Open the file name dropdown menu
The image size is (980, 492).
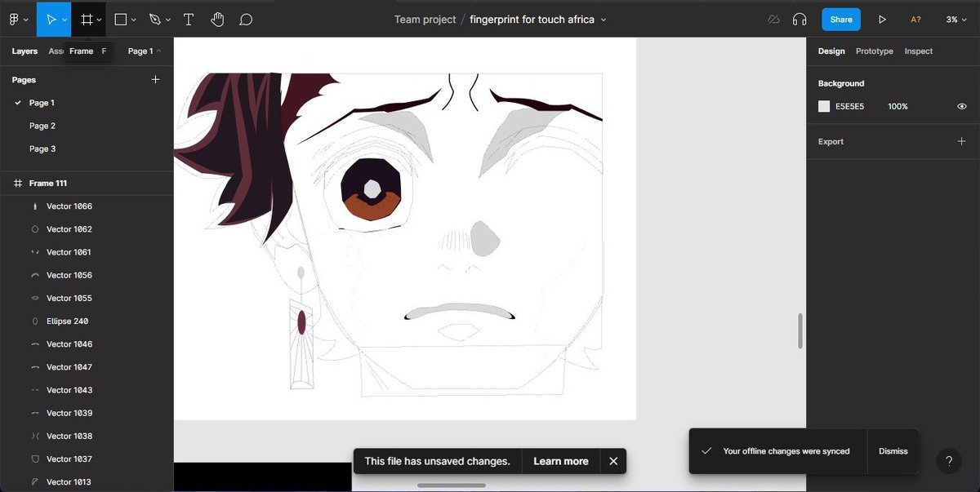(604, 20)
